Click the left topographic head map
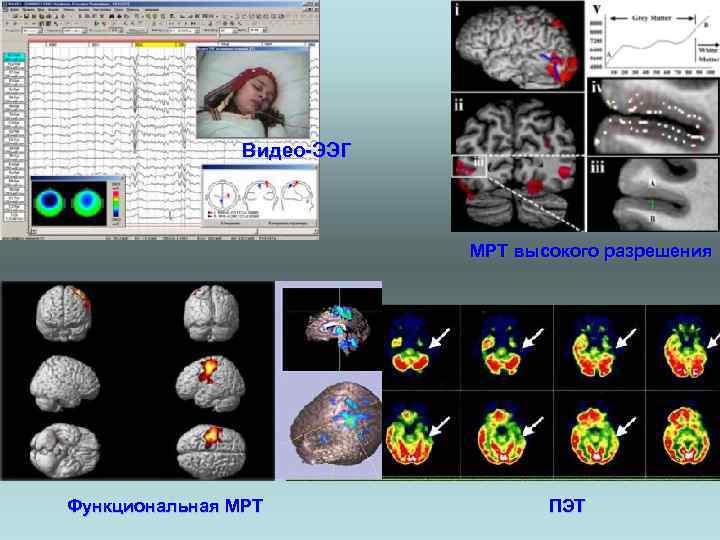This screenshot has width=720, height=540. point(50,201)
